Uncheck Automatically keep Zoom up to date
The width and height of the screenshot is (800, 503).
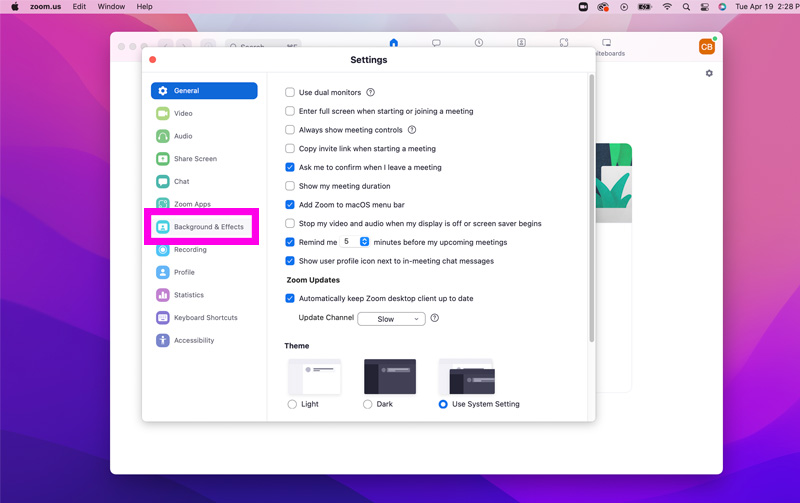point(290,298)
